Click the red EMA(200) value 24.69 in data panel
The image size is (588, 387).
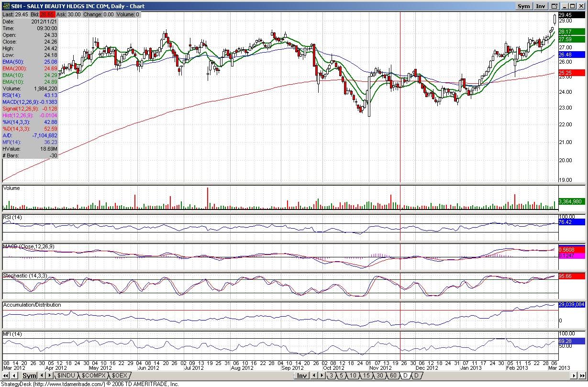pyautogui.click(x=50, y=68)
